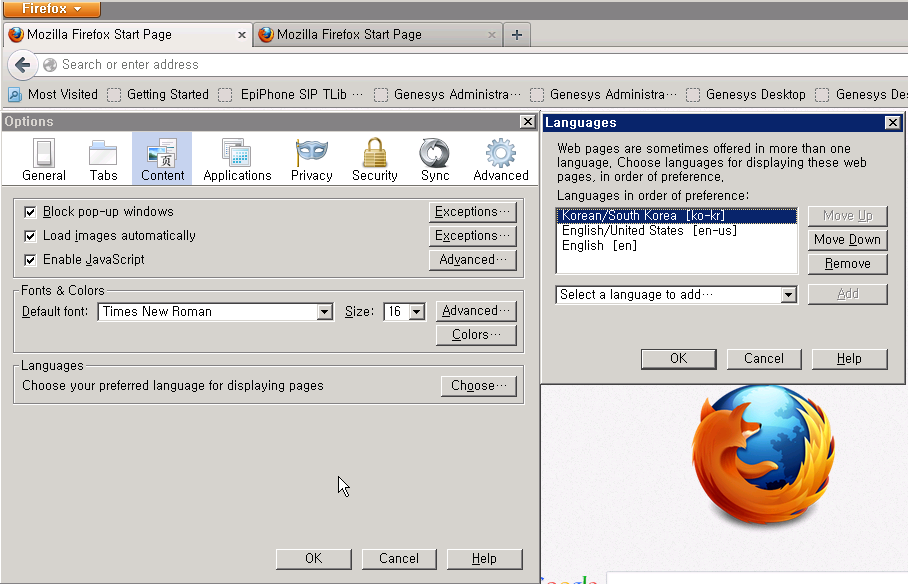Image resolution: width=908 pixels, height=584 pixels.
Task: Open Genesys Desktop bookmark
Action: point(746,94)
